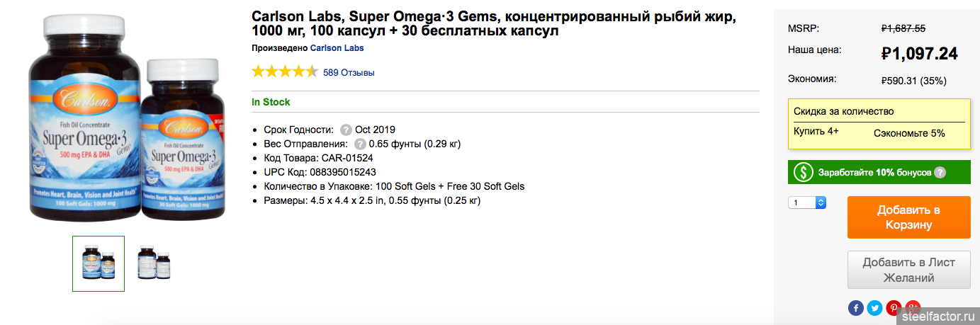
Task: Open the 589 Отзывы reviews link
Action: (x=349, y=72)
